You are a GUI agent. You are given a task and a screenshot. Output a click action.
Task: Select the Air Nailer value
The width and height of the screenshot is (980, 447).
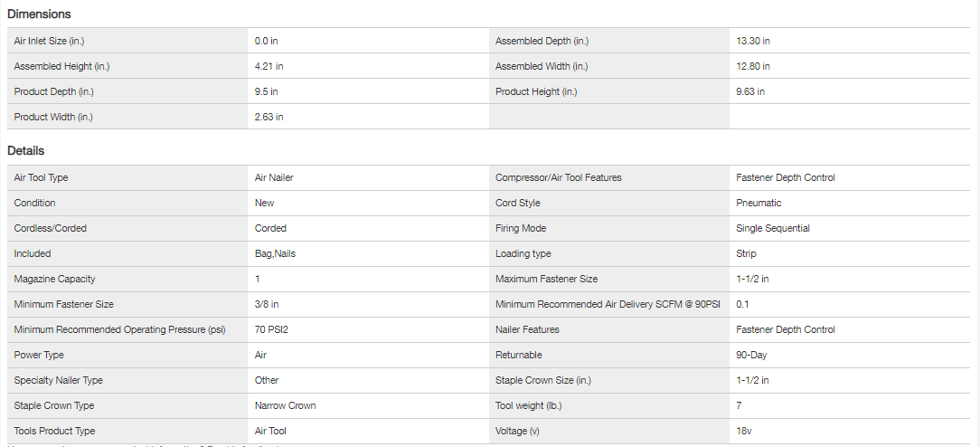click(274, 177)
